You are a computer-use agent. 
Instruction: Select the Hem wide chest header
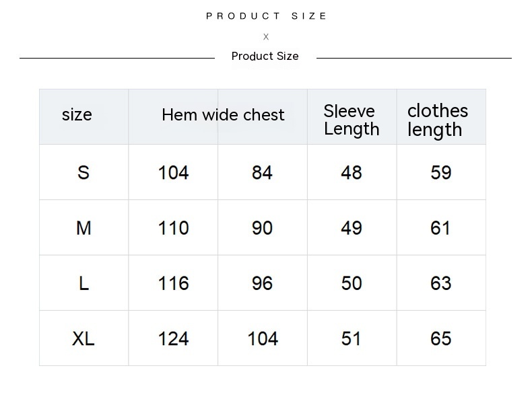pyautogui.click(x=223, y=115)
